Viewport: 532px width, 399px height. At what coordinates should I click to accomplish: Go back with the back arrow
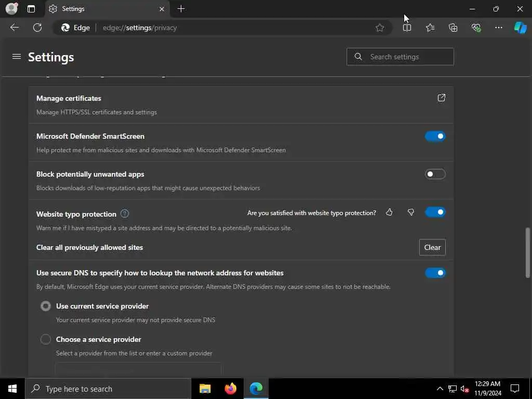click(14, 28)
